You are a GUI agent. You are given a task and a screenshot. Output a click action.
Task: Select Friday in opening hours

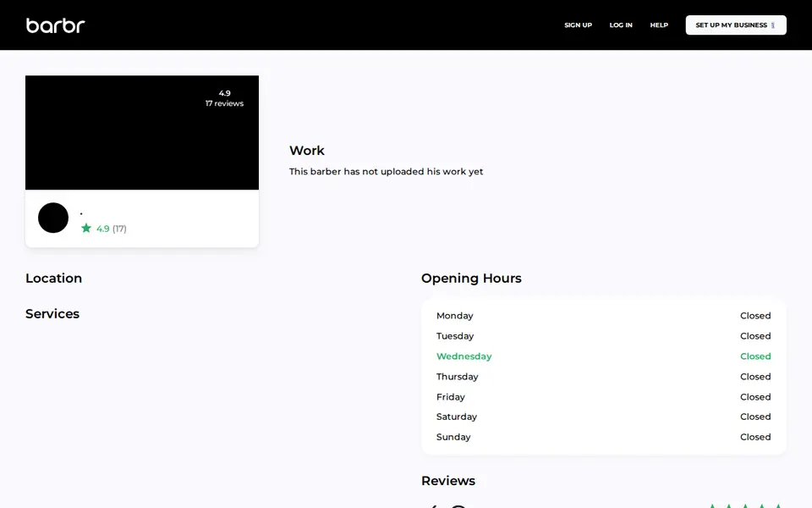pos(451,397)
